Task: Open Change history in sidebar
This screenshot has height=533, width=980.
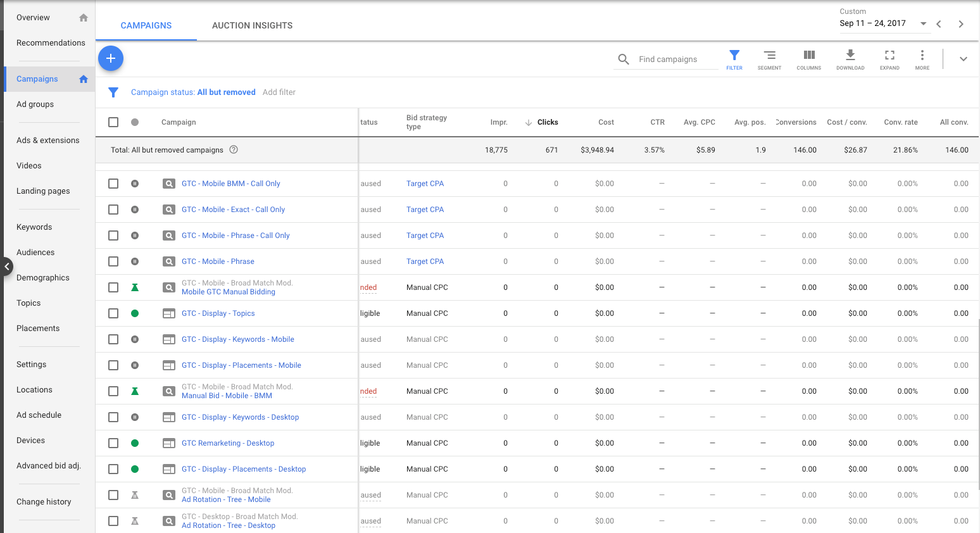Action: 44,502
